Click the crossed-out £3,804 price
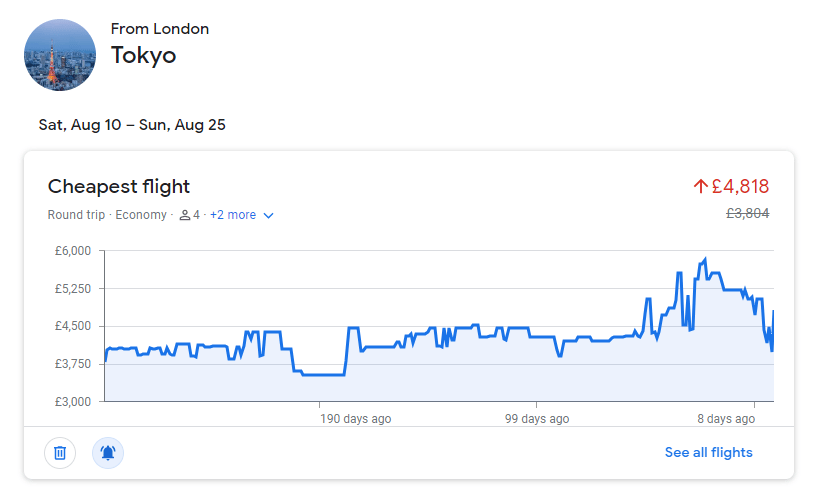 [x=747, y=213]
